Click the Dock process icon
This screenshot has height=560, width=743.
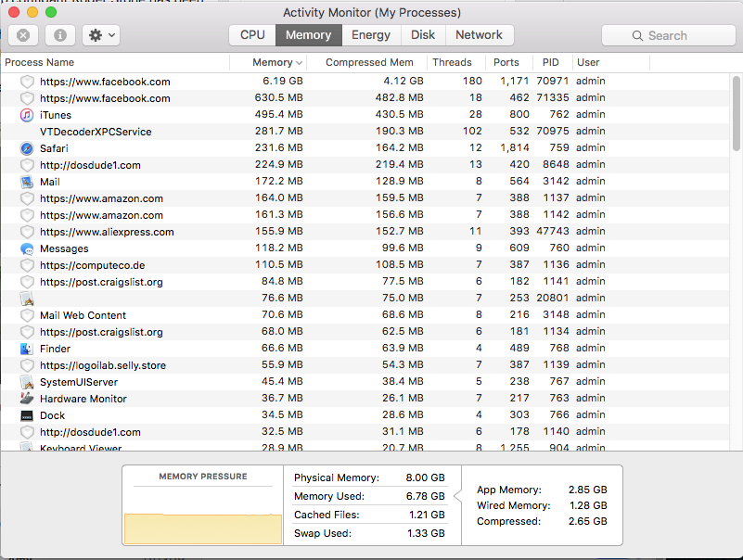[x=27, y=415]
